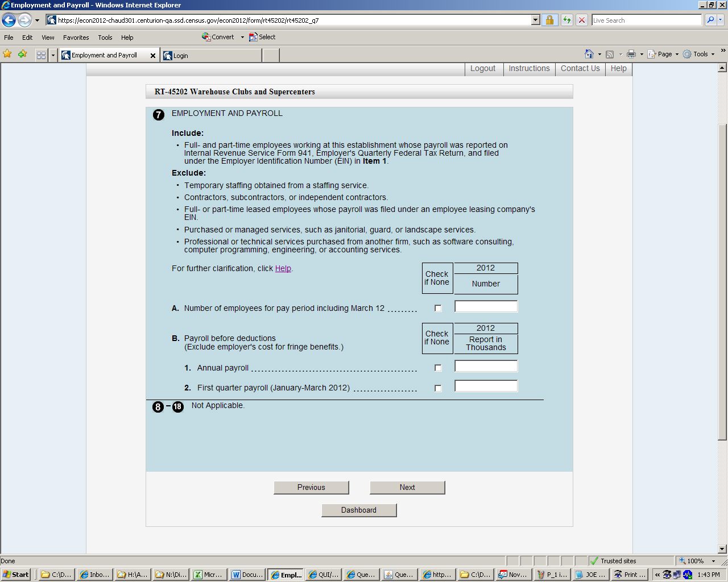Click the Quick Tabs grid icon
728x582 pixels.
41,55
